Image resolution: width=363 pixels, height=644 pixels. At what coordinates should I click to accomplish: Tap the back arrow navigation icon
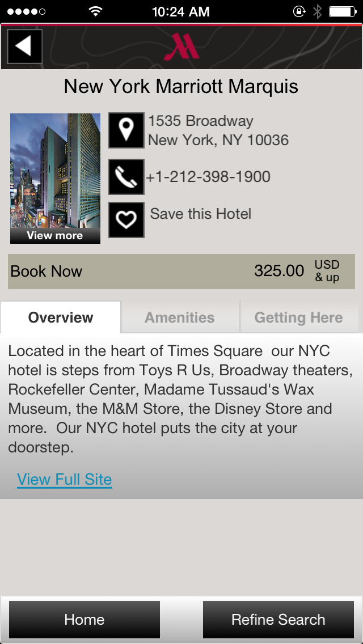pos(23,46)
